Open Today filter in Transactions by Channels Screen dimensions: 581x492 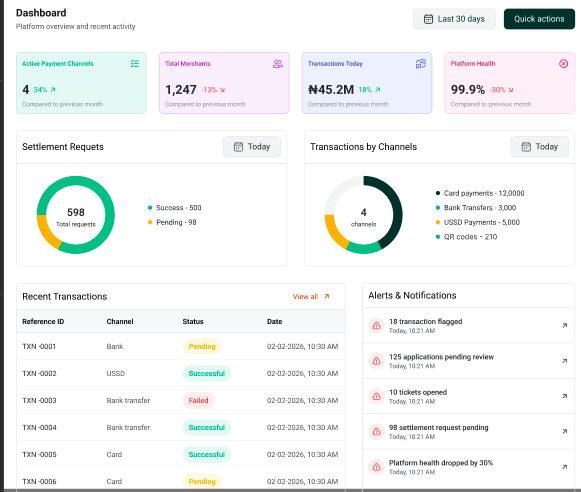point(540,147)
